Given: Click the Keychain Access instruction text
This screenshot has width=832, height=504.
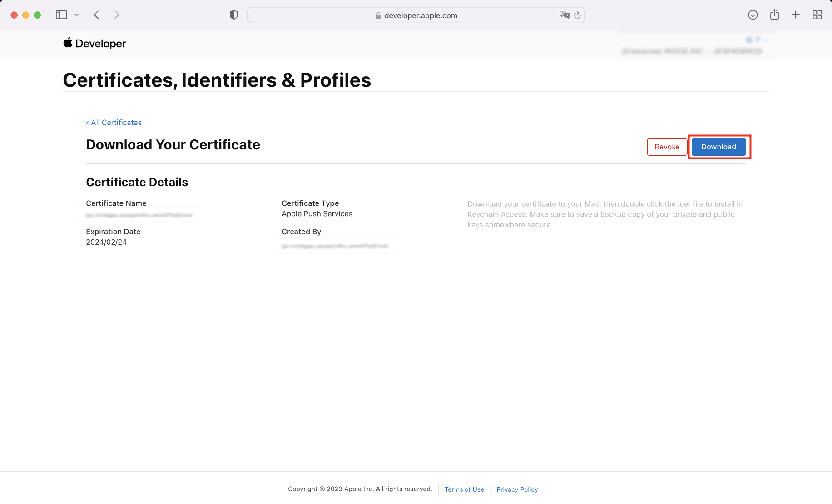Looking at the screenshot, I should [x=605, y=214].
